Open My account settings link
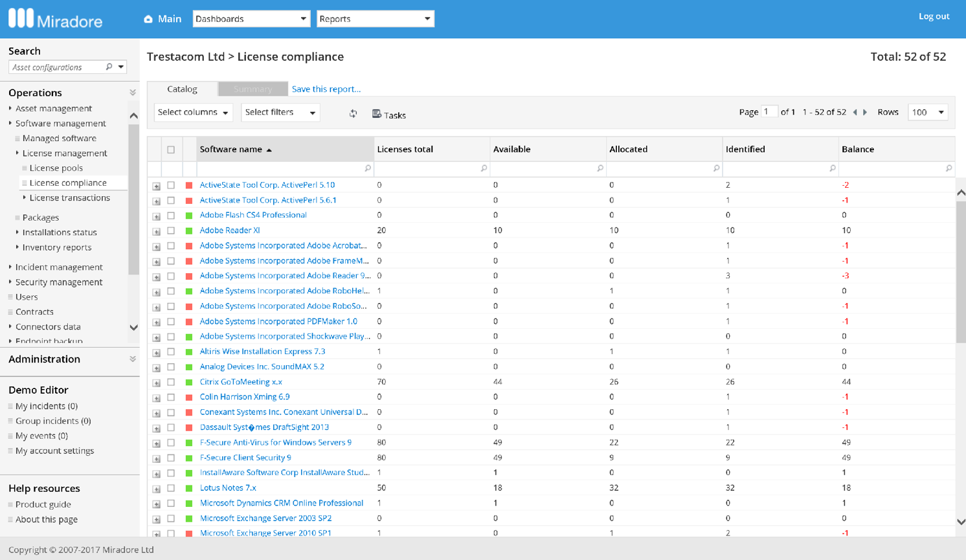966x560 pixels. click(x=54, y=451)
